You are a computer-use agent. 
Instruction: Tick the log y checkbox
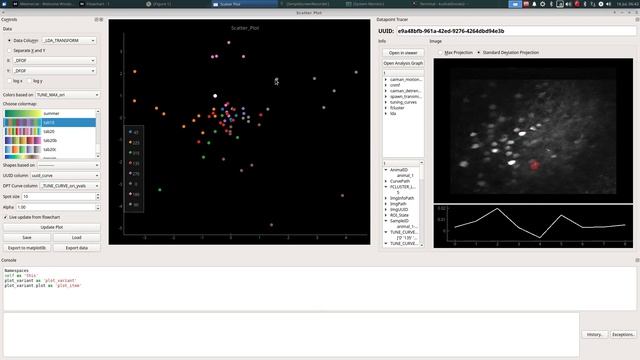(x=29, y=81)
